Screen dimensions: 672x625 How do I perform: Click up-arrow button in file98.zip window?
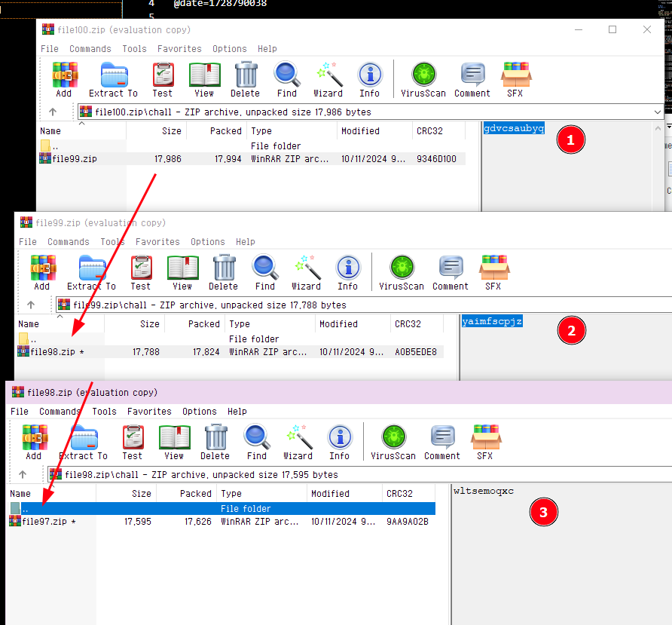coord(23,475)
